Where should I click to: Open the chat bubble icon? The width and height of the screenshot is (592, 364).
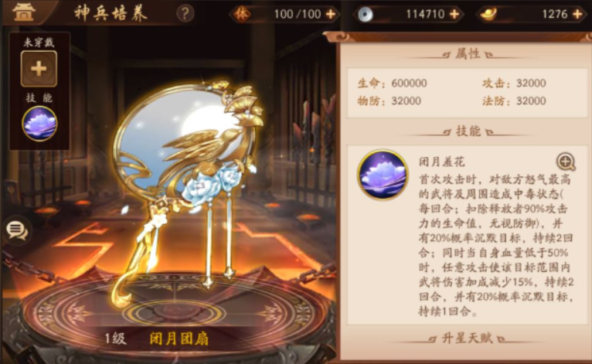(x=16, y=230)
